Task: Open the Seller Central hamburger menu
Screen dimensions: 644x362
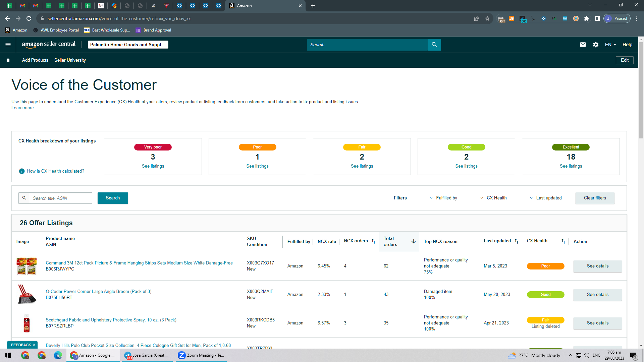Action: coord(8,45)
